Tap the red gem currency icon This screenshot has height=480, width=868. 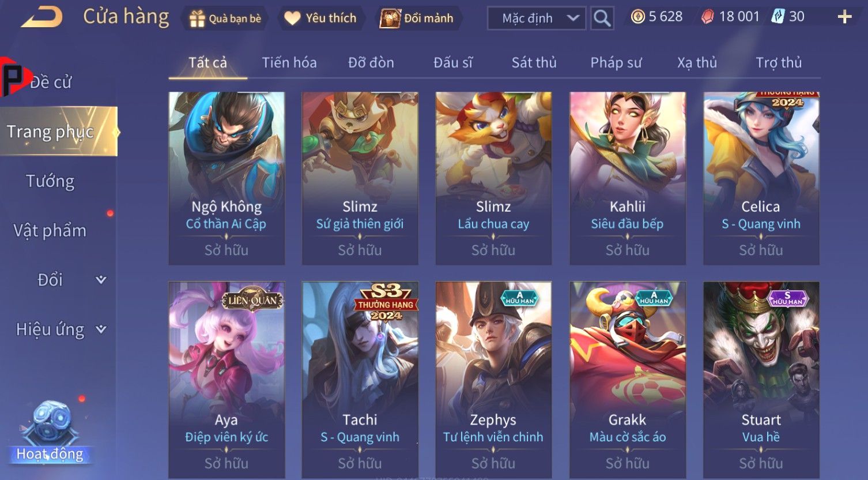(707, 17)
